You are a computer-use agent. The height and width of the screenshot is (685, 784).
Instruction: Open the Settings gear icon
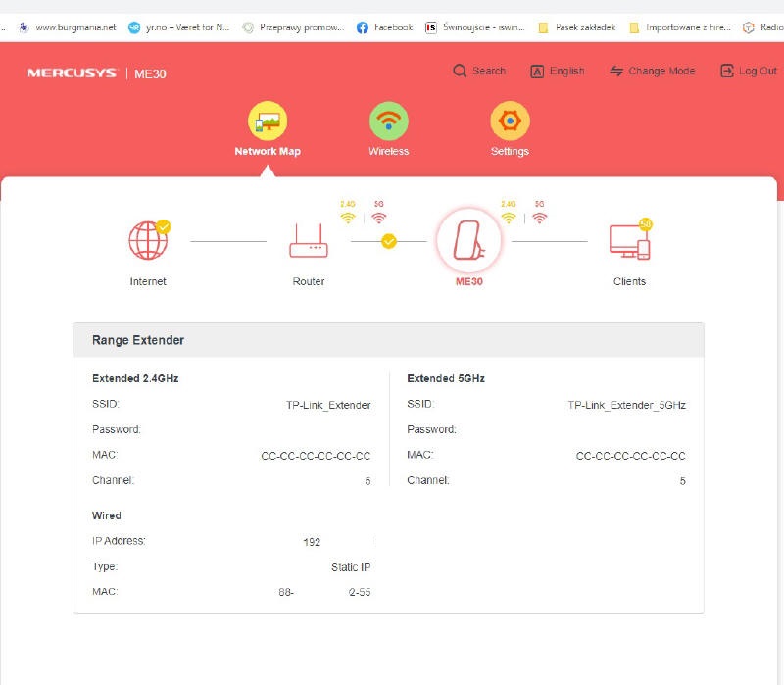[510, 121]
